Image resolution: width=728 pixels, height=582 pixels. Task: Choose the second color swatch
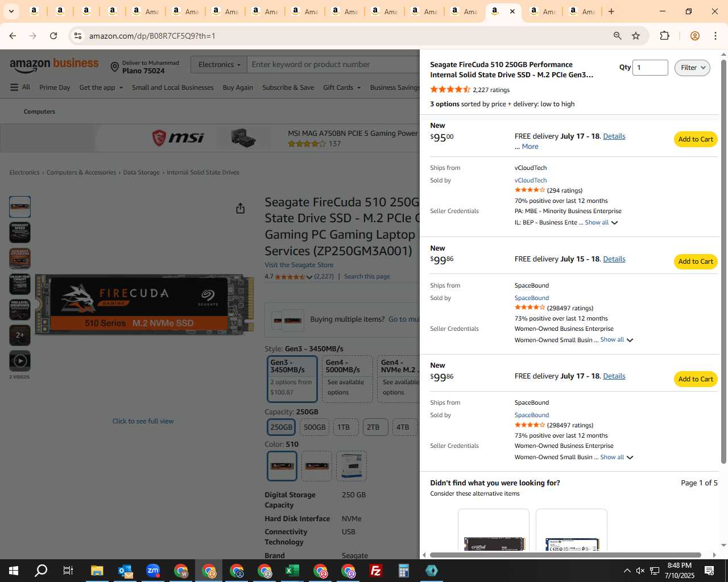(x=317, y=466)
